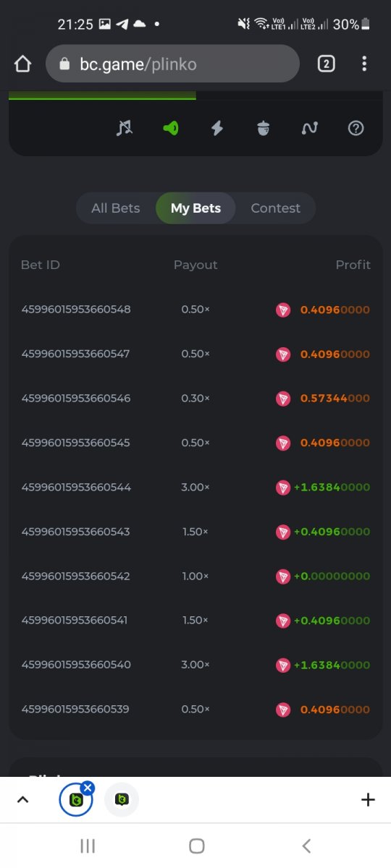Switch to the Contest tab
391x868 pixels.
tap(275, 208)
